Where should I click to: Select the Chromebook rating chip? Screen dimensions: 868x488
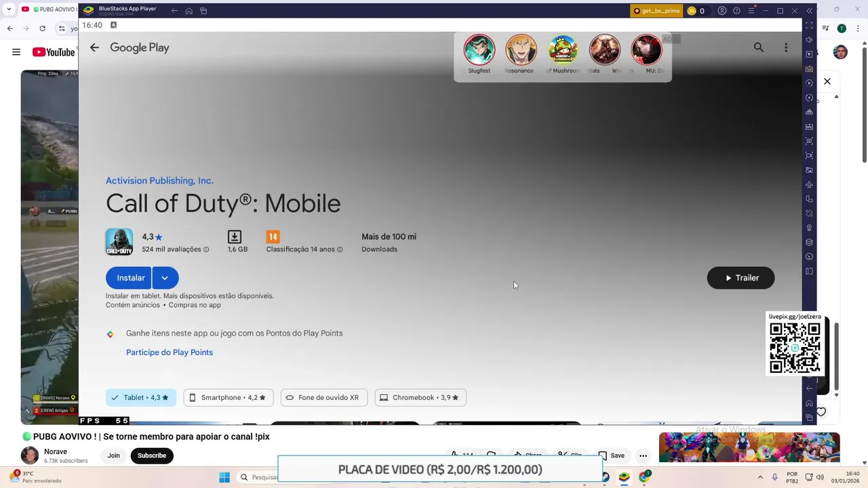click(420, 398)
